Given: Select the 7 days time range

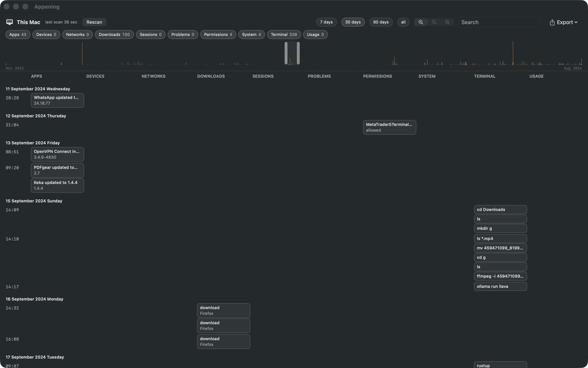Looking at the screenshot, I should click(326, 22).
